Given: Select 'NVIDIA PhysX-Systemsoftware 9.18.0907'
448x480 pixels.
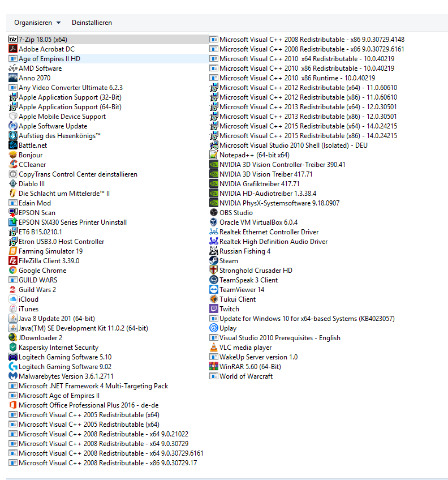Looking at the screenshot, I should [x=274, y=203].
